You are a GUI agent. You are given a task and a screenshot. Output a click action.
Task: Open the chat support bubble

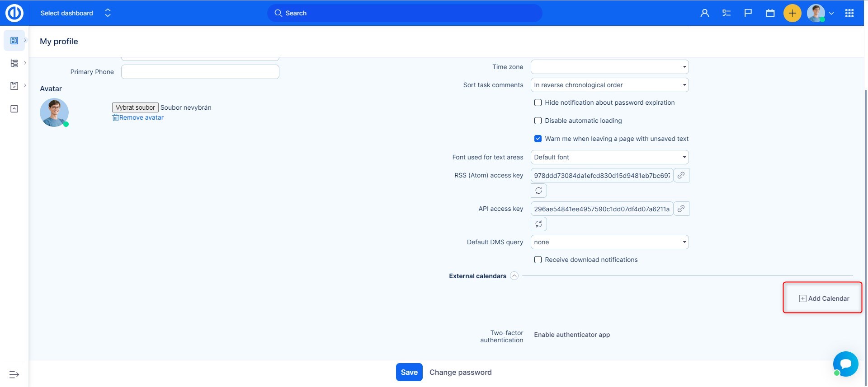[x=845, y=364]
